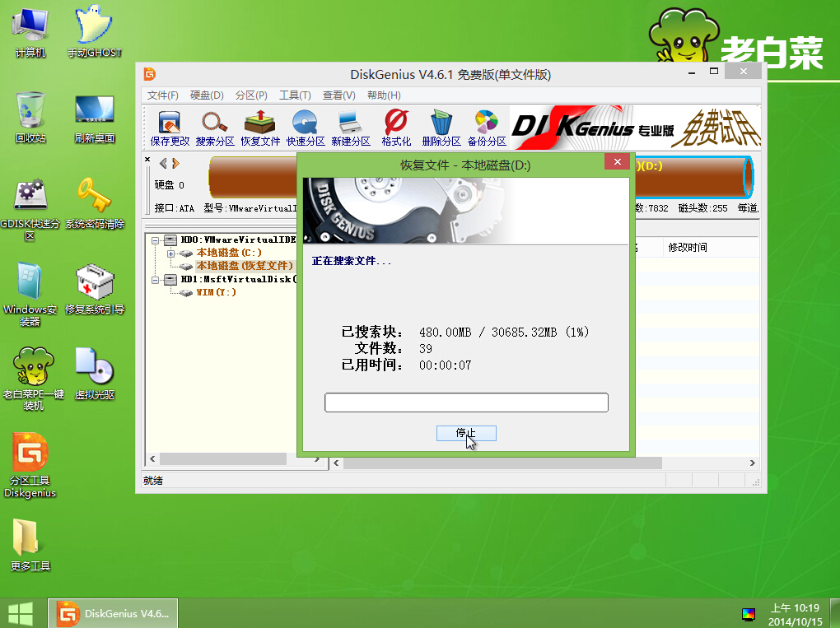The height and width of the screenshot is (628, 840).
Task: Open the 帮助(H) menu
Action: [x=384, y=95]
